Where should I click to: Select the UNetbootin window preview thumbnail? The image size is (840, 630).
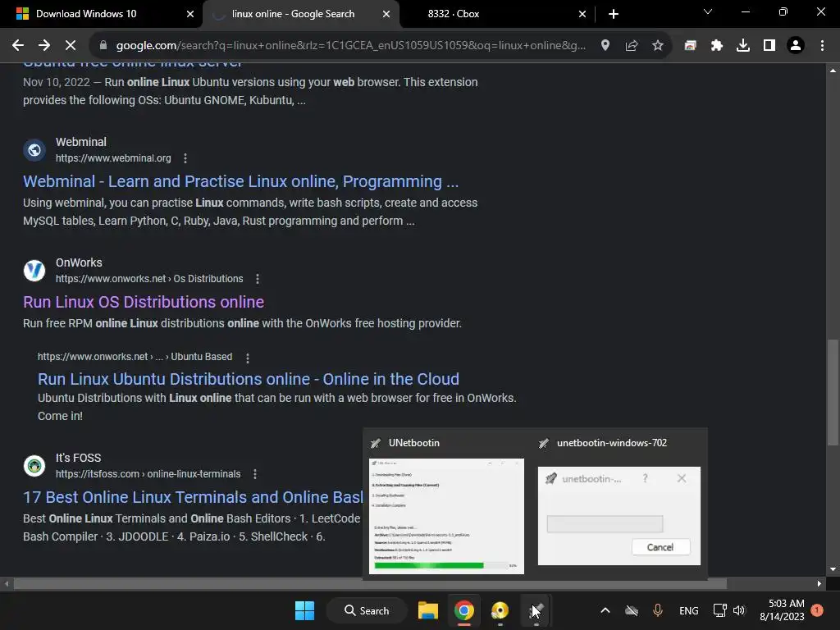446,516
